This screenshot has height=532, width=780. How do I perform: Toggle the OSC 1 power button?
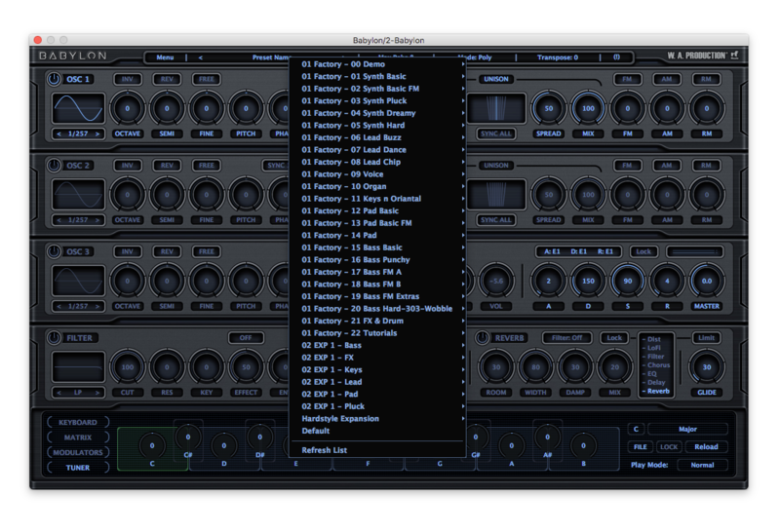coord(55,80)
